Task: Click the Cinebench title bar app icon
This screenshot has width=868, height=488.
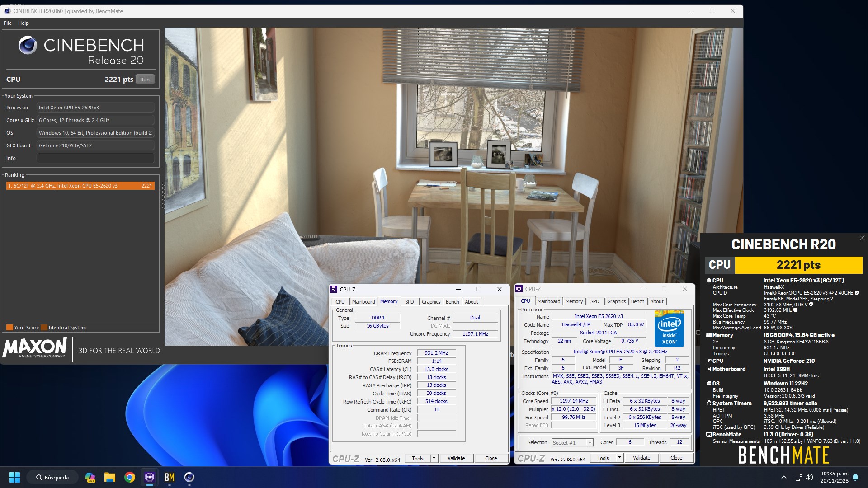Action: pyautogui.click(x=7, y=11)
